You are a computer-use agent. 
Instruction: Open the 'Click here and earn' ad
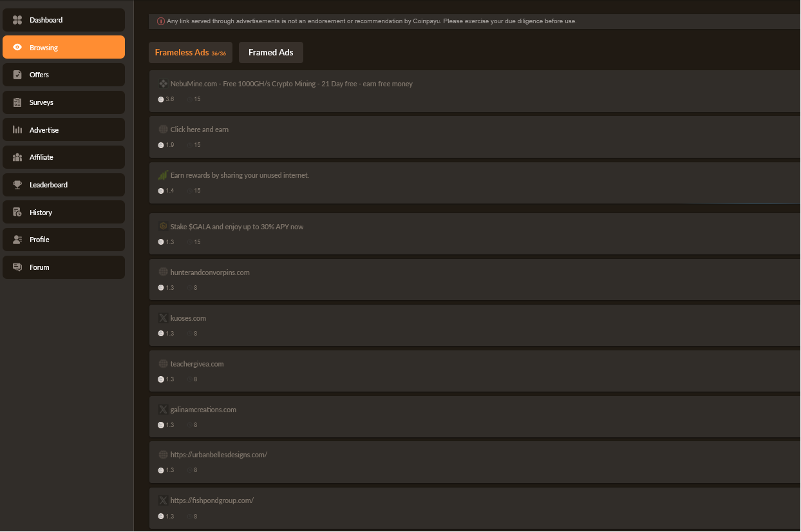(x=199, y=129)
